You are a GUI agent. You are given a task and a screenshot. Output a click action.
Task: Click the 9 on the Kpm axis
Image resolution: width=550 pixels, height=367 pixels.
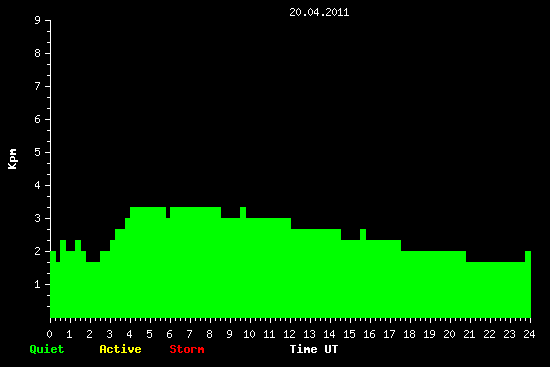point(38,20)
